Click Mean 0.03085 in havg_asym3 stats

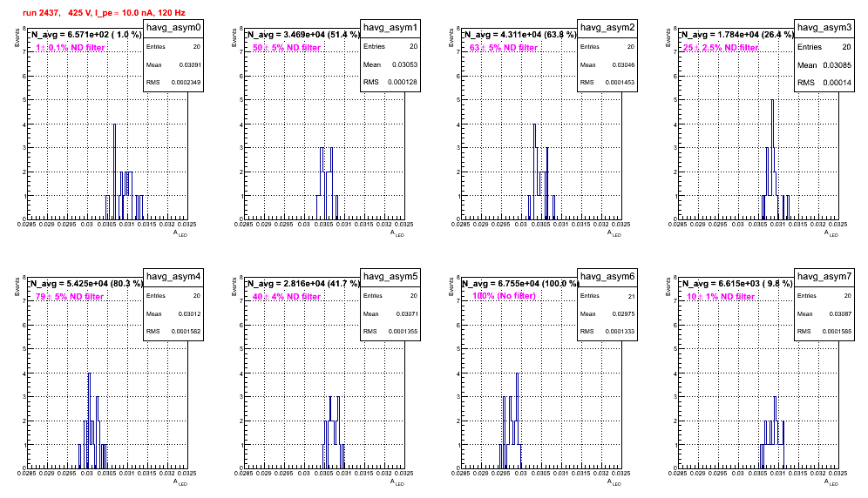[824, 65]
